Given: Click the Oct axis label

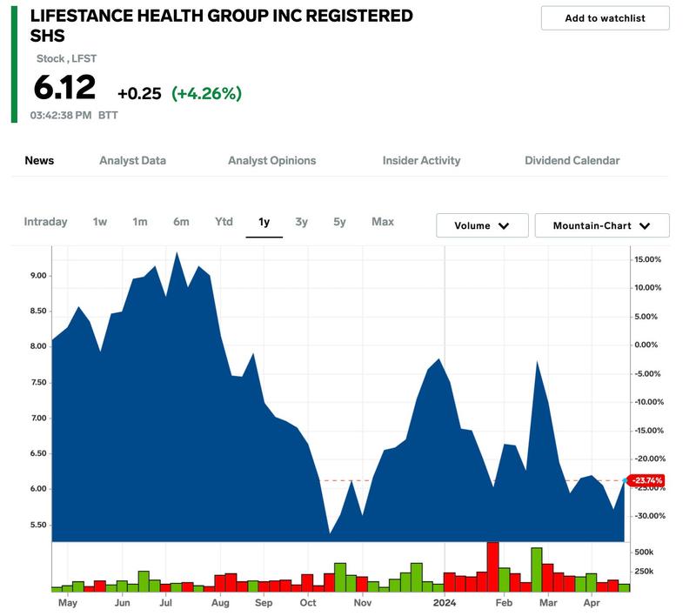Looking at the screenshot, I should (308, 603).
